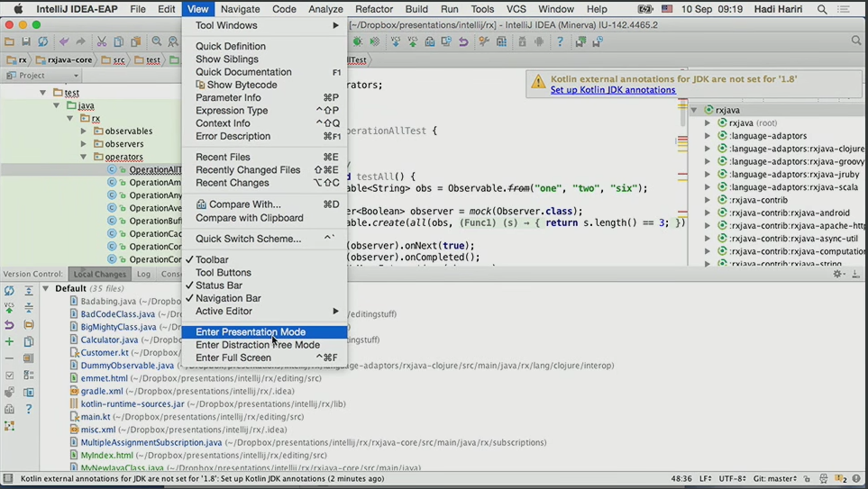Open Project Structure toolbar icon
Image resolution: width=868 pixels, height=489 pixels.
tap(501, 41)
